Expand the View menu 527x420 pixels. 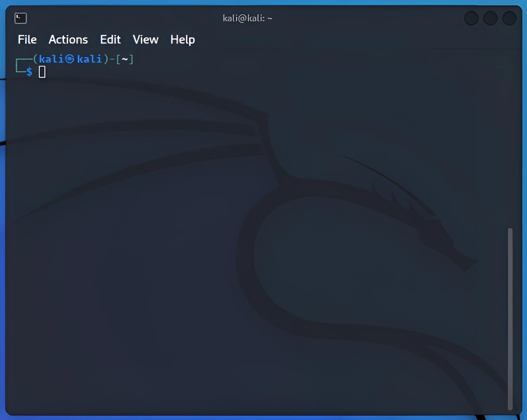coord(145,40)
